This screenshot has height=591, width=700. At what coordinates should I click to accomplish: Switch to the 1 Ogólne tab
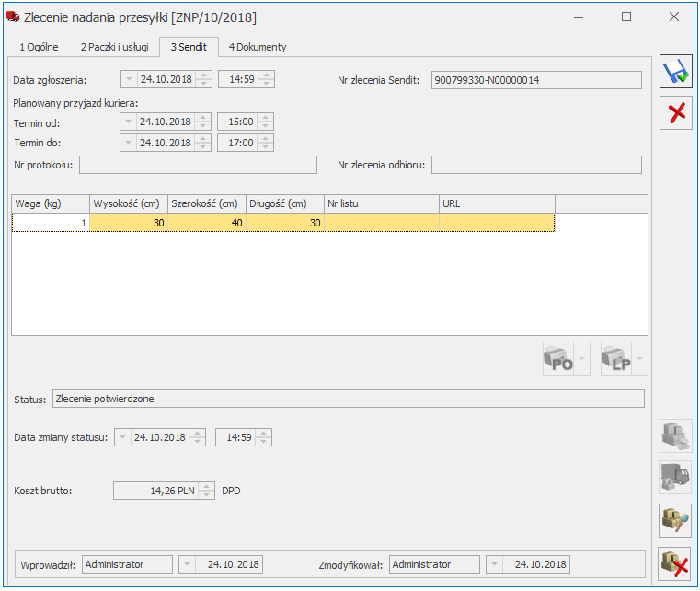(39, 47)
